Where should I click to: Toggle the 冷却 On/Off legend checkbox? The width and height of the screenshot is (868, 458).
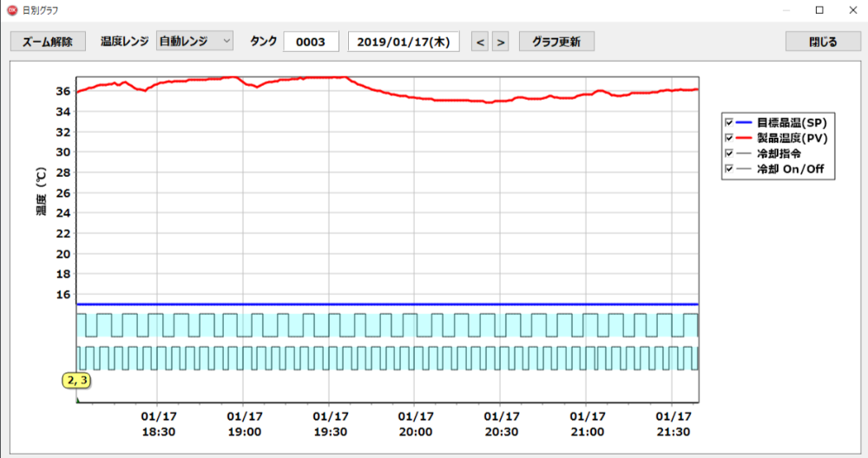[729, 169]
